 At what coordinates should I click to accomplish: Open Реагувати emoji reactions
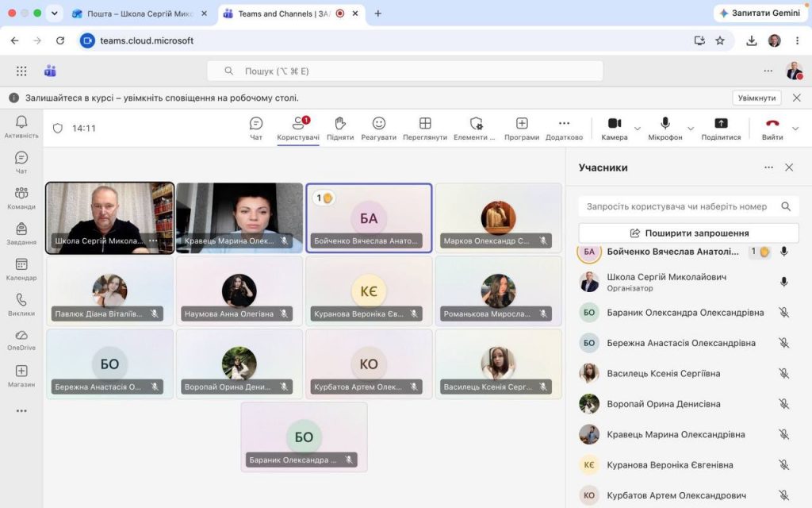378,129
